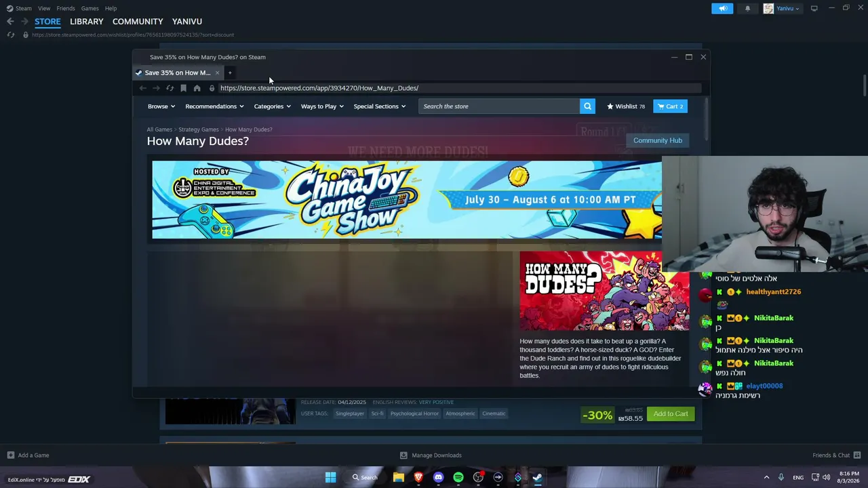Click the Psychological Horror user tag
868x488 pixels.
(x=414, y=413)
